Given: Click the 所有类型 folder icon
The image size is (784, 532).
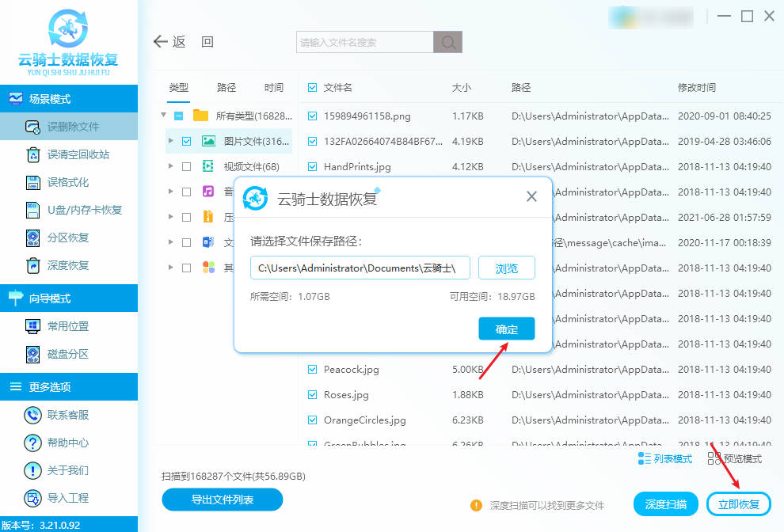Looking at the screenshot, I should [x=200, y=116].
